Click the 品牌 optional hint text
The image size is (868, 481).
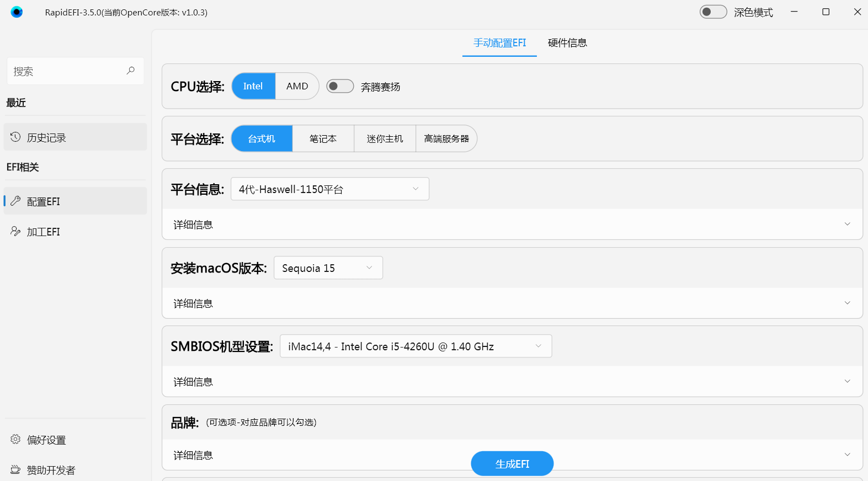point(261,422)
